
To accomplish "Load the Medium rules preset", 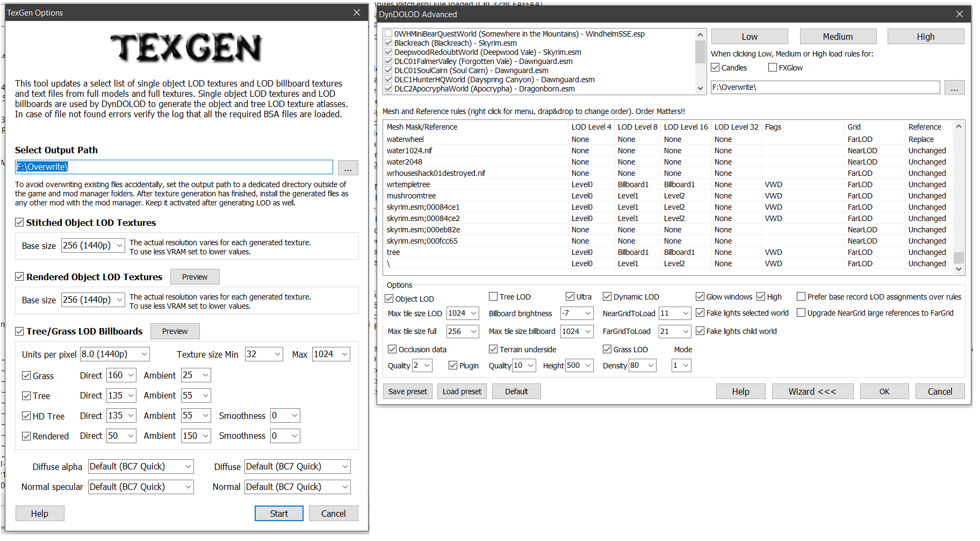I will (838, 37).
